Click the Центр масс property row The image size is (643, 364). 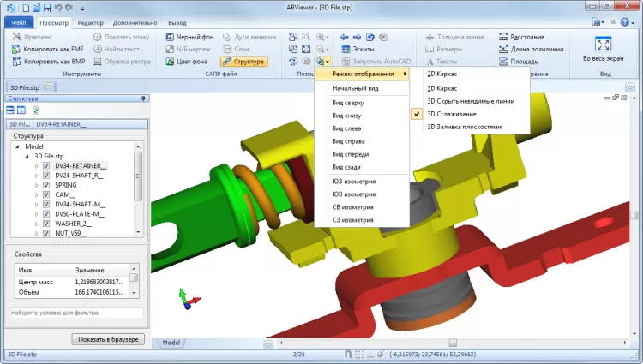point(72,282)
